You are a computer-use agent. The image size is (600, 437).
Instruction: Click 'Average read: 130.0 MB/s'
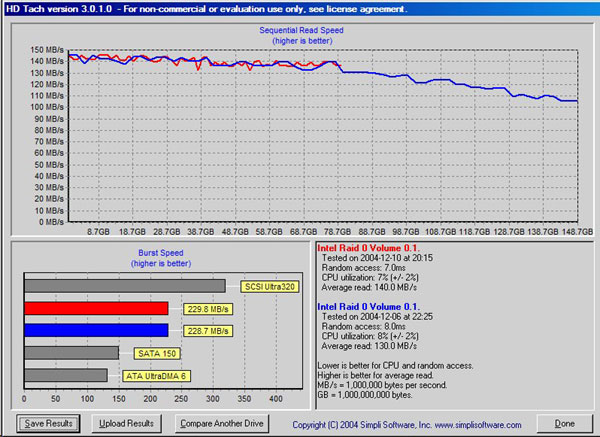[369, 346]
